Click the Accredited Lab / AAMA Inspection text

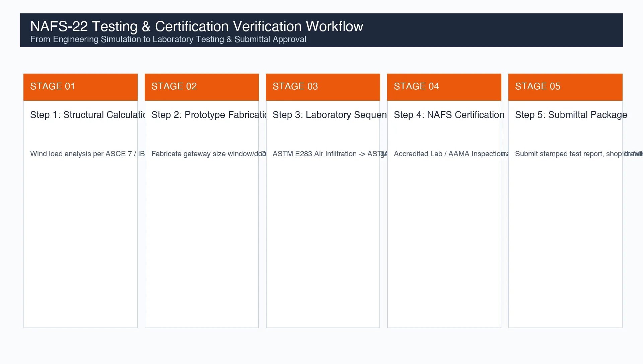click(x=451, y=154)
